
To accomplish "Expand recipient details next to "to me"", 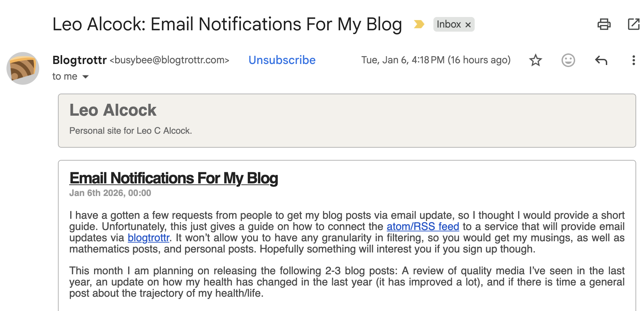I will [x=86, y=77].
